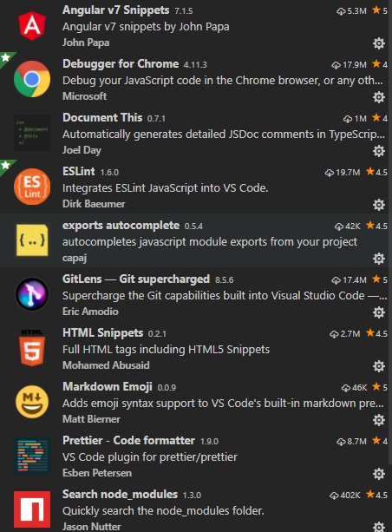This screenshot has width=392, height=532.
Task: Click the star rating of exports autocomplete
Action: point(376,226)
